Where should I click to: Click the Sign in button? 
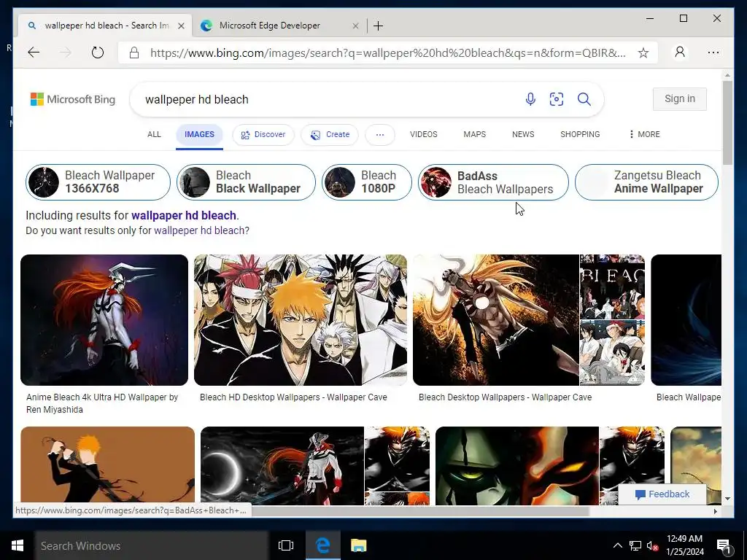click(x=680, y=98)
